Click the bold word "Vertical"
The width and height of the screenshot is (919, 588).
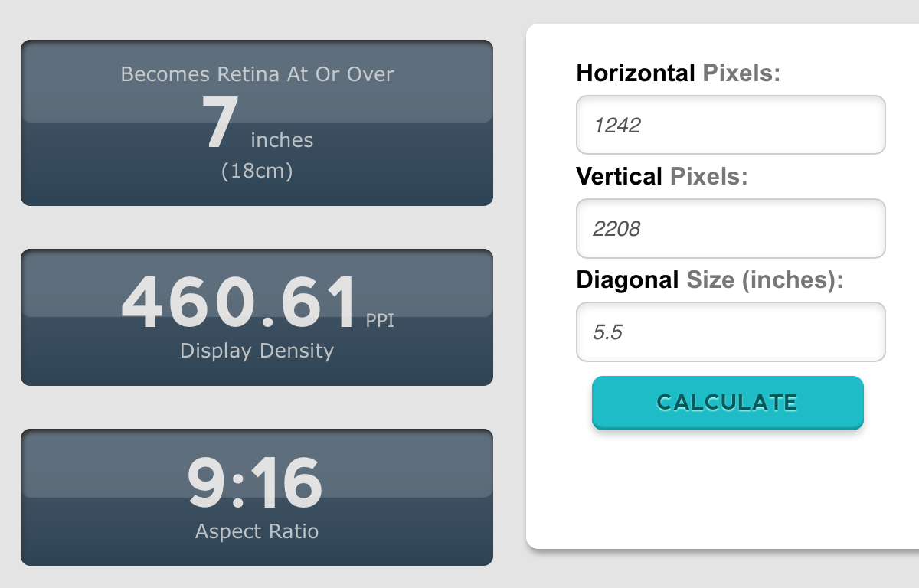pyautogui.click(x=619, y=177)
